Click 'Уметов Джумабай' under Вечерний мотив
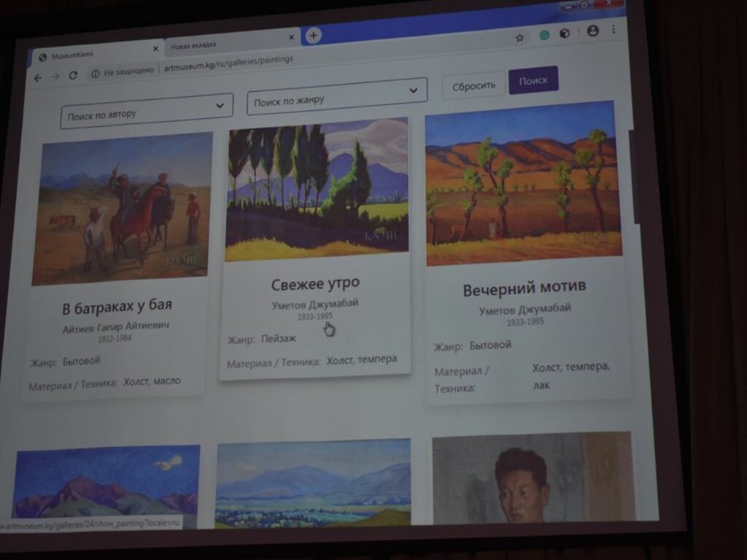 click(x=525, y=309)
